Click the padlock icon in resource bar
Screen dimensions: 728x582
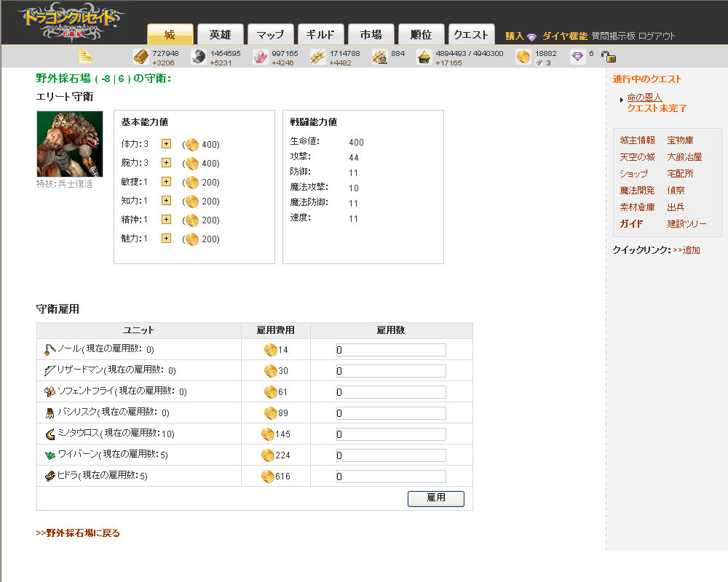[608, 57]
